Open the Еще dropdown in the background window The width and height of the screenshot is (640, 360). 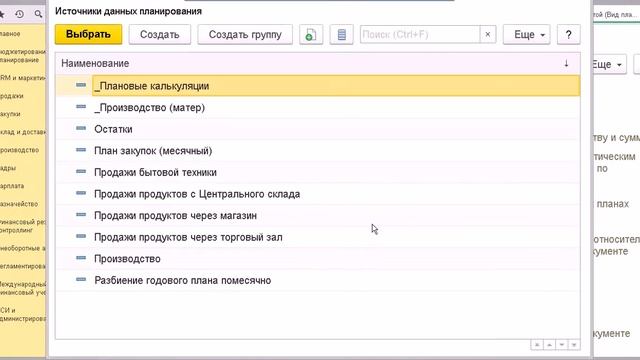[609, 64]
